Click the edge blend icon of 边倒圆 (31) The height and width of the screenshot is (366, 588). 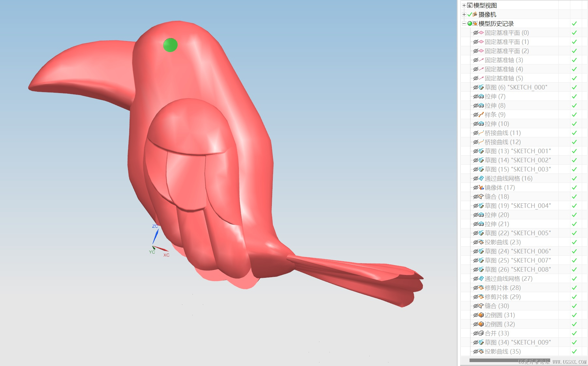point(481,315)
